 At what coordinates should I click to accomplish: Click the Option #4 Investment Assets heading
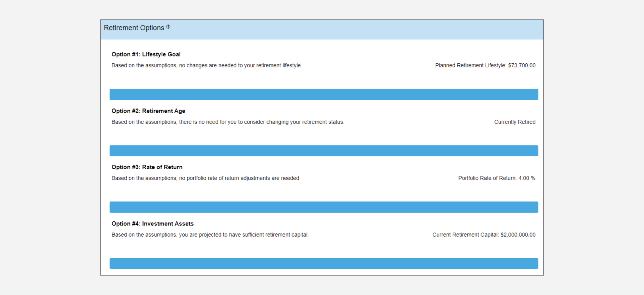coord(152,224)
